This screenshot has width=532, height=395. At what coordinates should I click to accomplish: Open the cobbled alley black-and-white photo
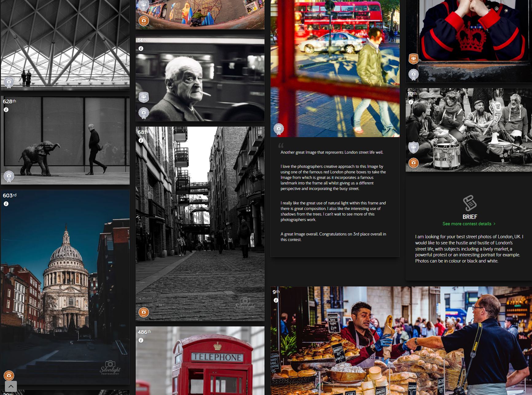tap(200, 224)
